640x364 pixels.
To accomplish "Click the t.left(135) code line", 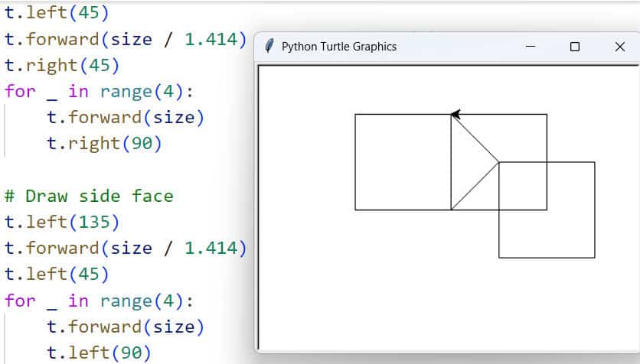I will point(62,223).
